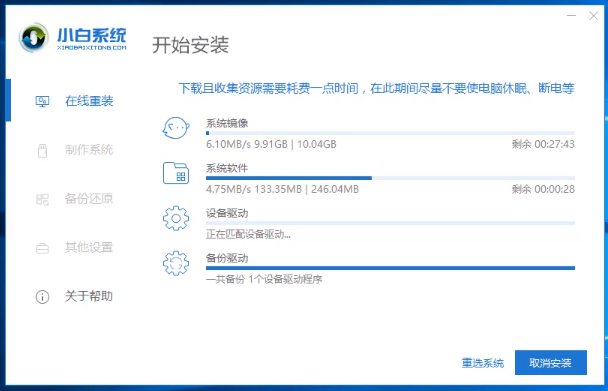Image resolution: width=608 pixels, height=391 pixels.
Task: Minimize the 小白系统 window
Action: (571, 16)
